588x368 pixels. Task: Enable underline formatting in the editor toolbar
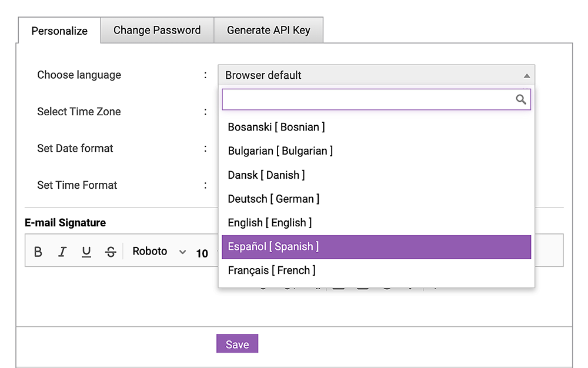click(86, 251)
